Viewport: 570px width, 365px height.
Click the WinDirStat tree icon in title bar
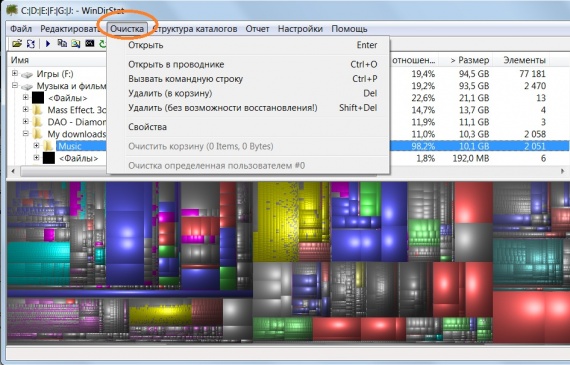pyautogui.click(x=12, y=9)
